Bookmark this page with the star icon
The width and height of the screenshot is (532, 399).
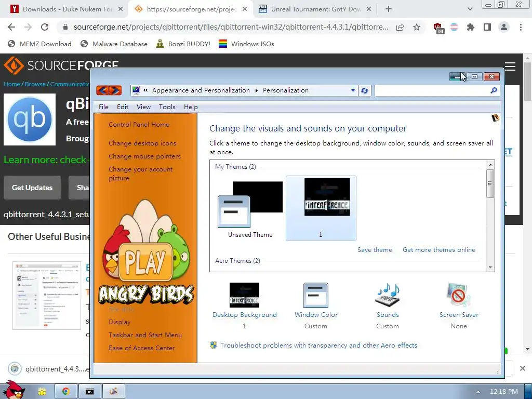[x=417, y=27]
